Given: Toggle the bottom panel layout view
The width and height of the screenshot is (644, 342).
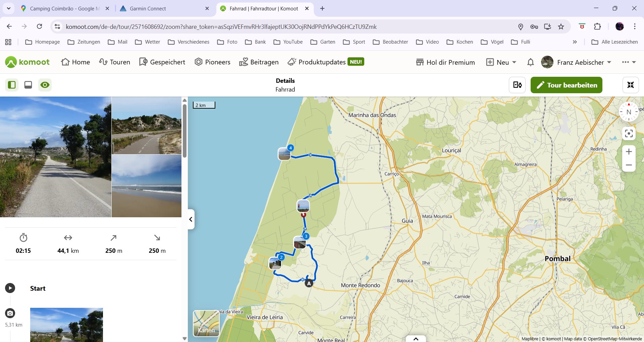Looking at the screenshot, I should 28,85.
